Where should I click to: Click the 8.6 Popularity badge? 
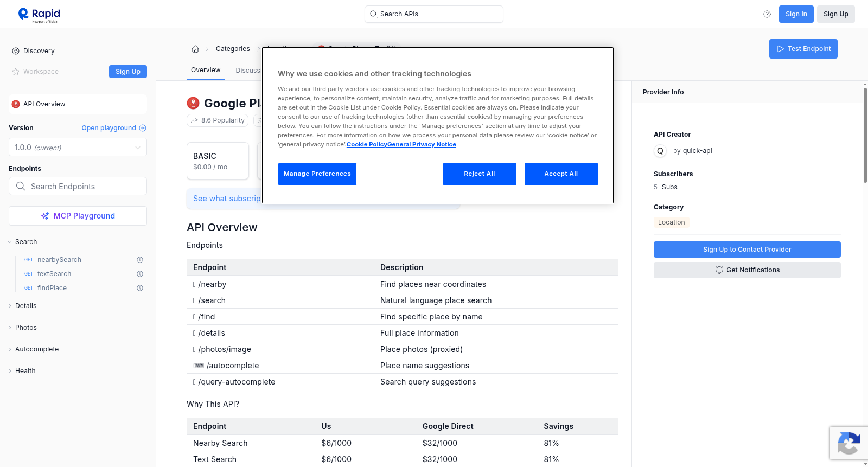pos(218,120)
